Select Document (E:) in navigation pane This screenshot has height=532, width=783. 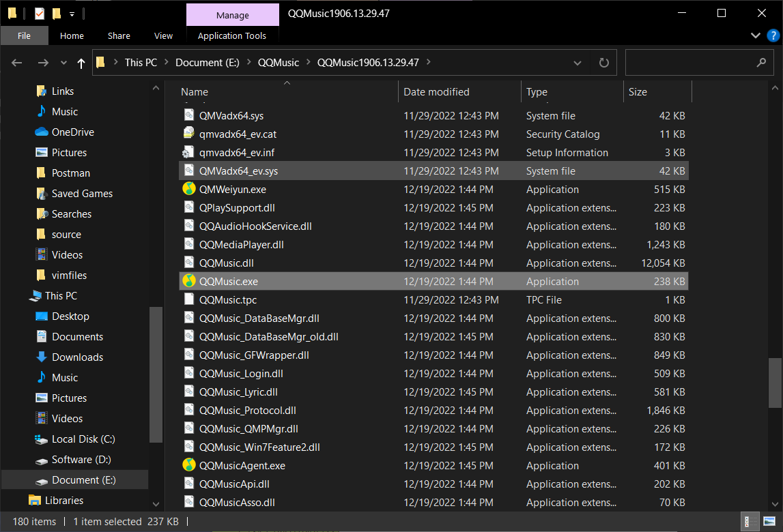[x=75, y=480]
